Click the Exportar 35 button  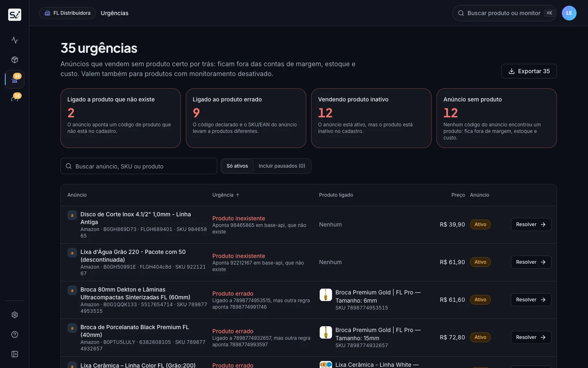(x=529, y=71)
